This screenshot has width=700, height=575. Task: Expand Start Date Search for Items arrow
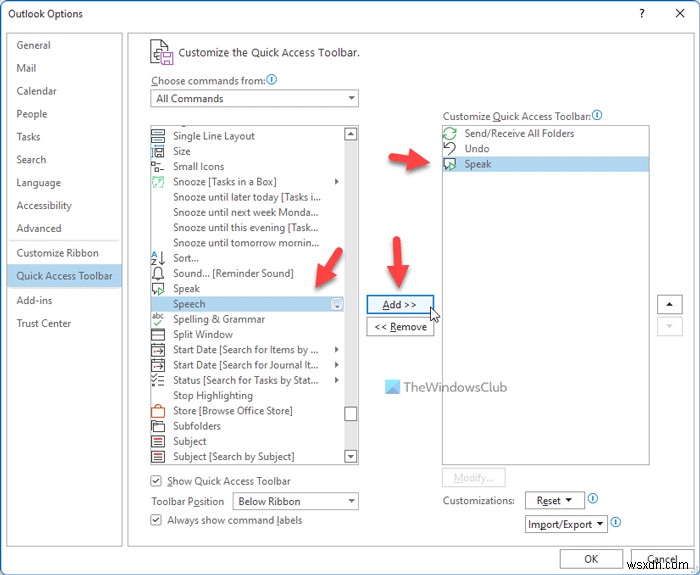[x=337, y=350]
